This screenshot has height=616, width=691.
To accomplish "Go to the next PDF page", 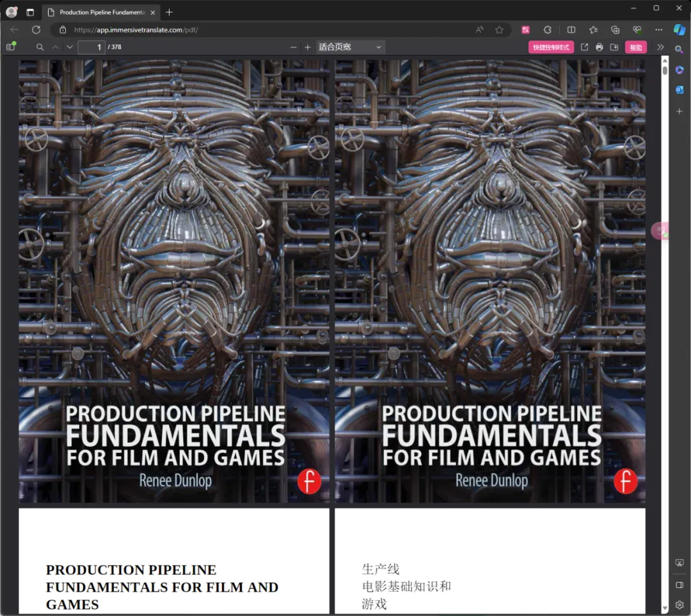I will click(69, 47).
